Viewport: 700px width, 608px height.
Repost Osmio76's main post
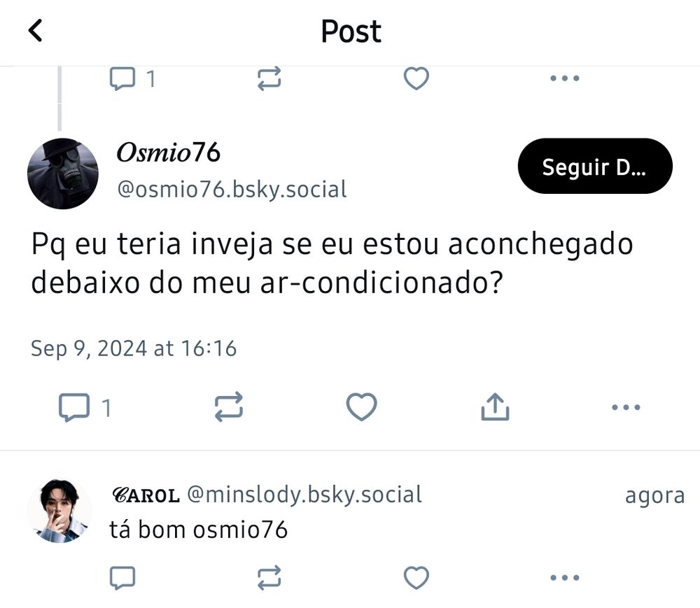(229, 406)
